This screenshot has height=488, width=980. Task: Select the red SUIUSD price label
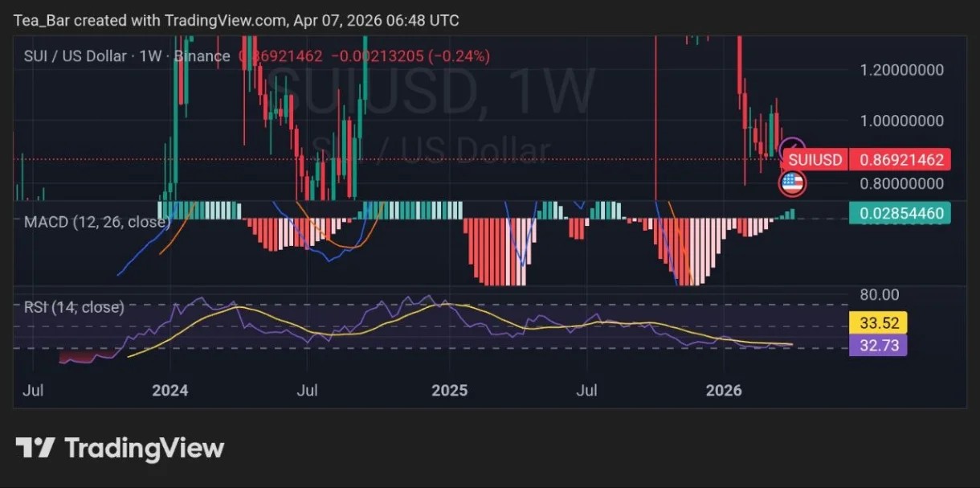click(814, 159)
